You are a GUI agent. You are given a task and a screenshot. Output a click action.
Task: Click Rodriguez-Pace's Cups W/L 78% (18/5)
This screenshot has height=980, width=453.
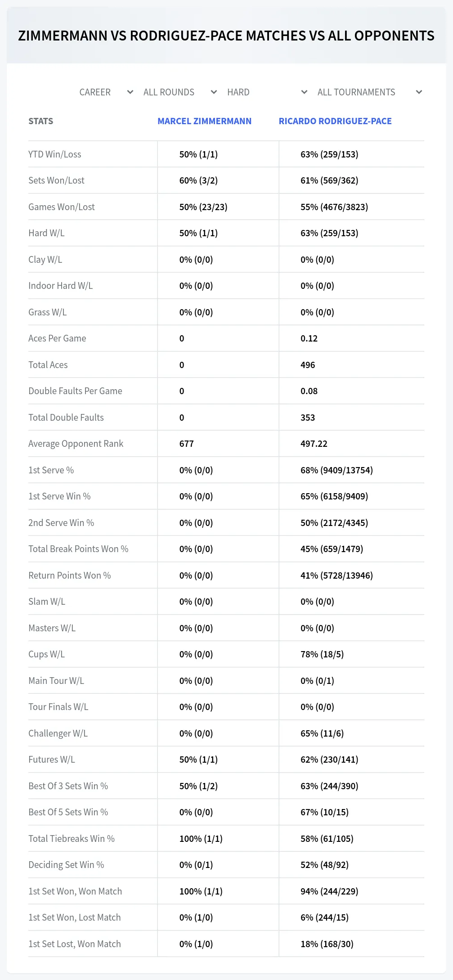point(322,654)
